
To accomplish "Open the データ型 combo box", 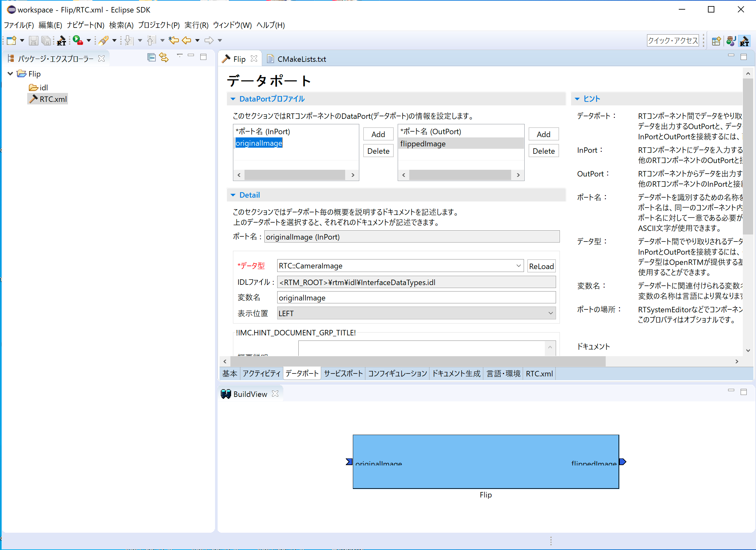I will click(x=400, y=266).
